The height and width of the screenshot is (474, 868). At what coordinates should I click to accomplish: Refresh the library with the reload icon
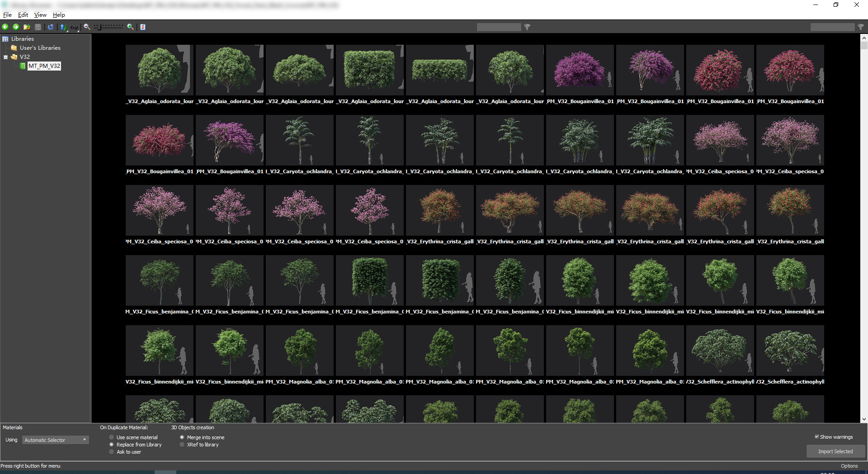pyautogui.click(x=51, y=27)
